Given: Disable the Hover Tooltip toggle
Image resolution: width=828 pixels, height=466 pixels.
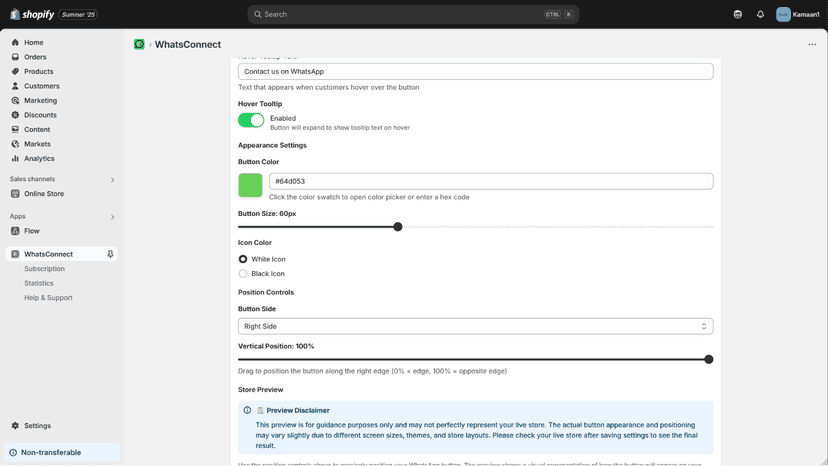Looking at the screenshot, I should [251, 120].
